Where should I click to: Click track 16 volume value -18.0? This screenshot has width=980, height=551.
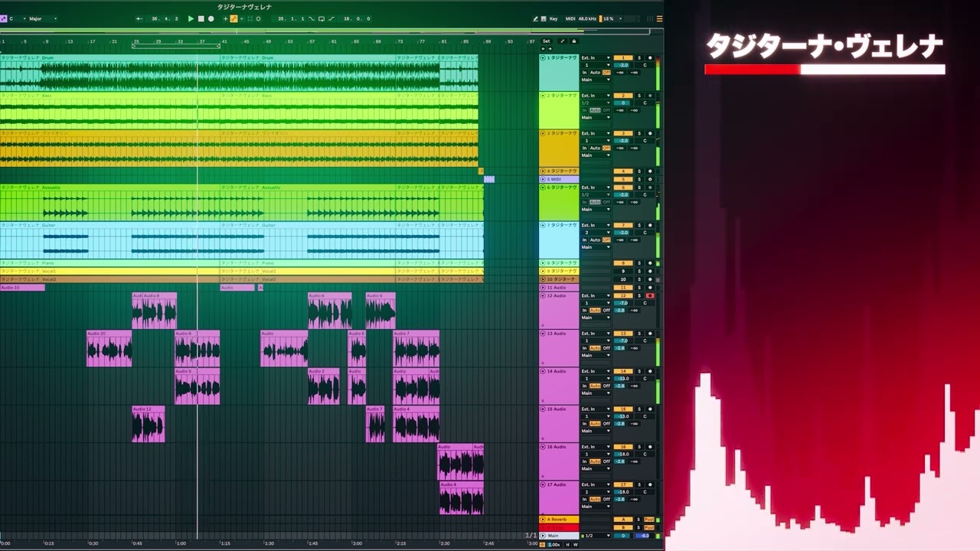coord(622,454)
